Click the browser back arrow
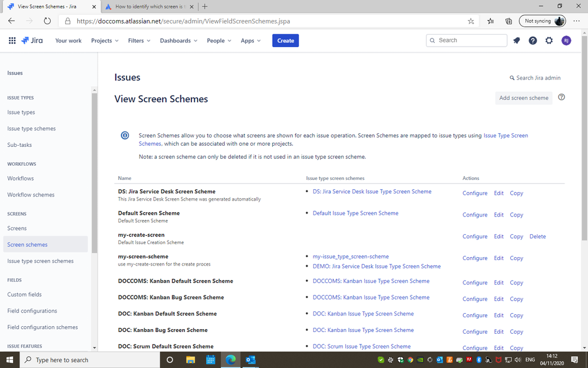The image size is (588, 368). 12,21
